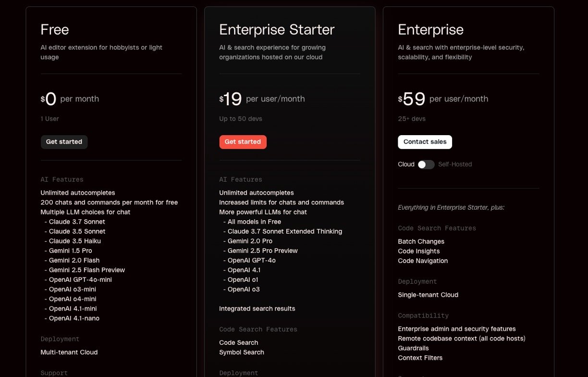
Task: Click Single-tenant Cloud deployment text
Action: point(428,295)
